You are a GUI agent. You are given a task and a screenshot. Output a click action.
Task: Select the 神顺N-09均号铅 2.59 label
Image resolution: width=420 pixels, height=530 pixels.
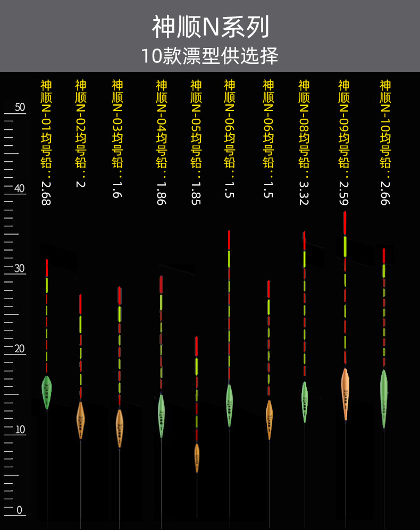(343, 142)
